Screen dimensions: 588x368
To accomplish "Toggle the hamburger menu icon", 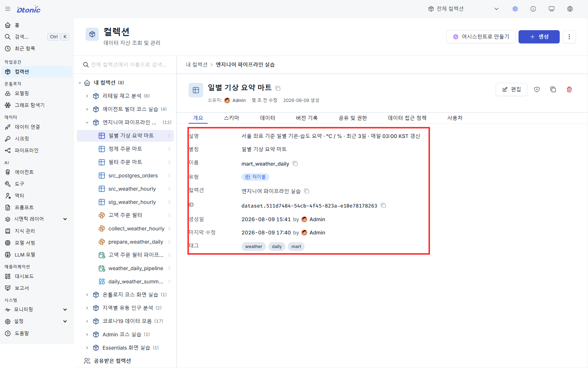I will click(x=8, y=9).
